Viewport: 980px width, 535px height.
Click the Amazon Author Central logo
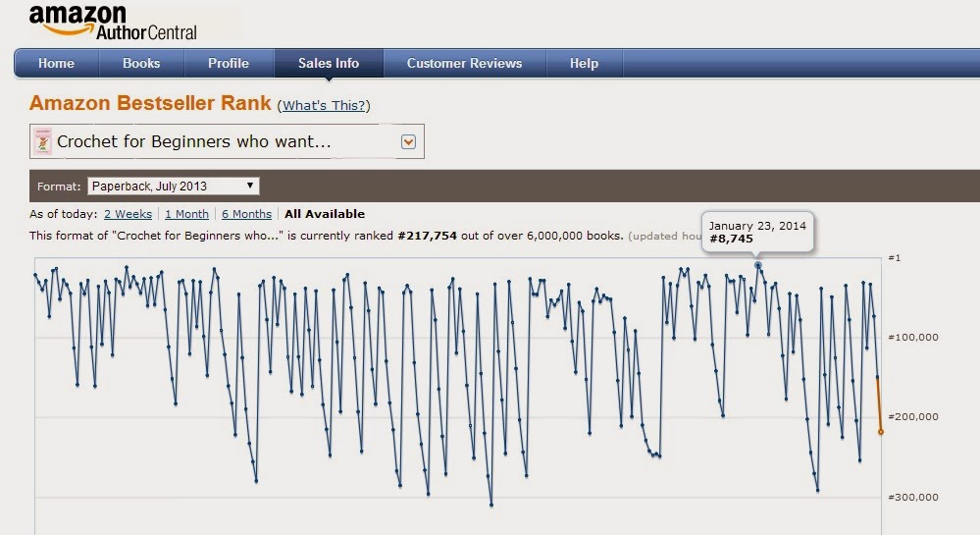click(113, 24)
